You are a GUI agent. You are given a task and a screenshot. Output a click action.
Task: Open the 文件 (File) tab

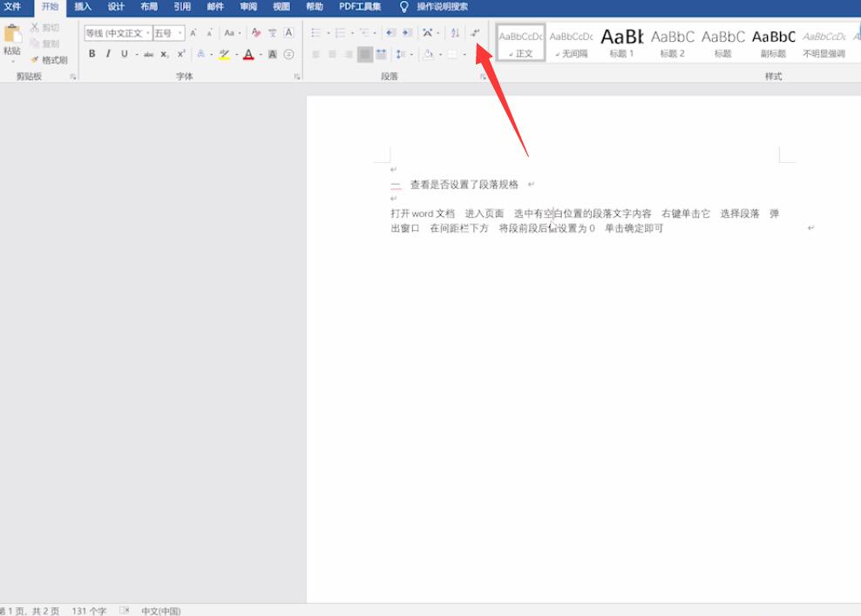point(12,7)
